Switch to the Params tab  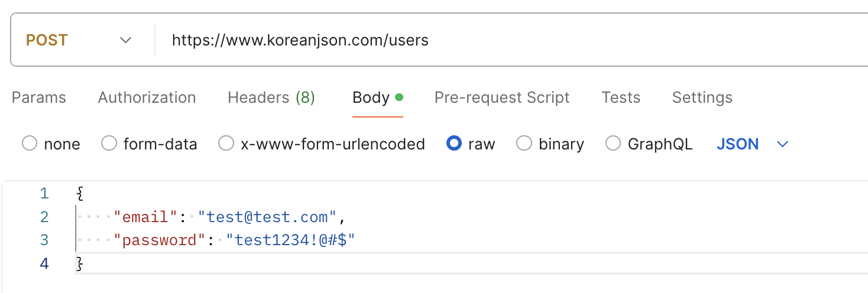tap(39, 97)
